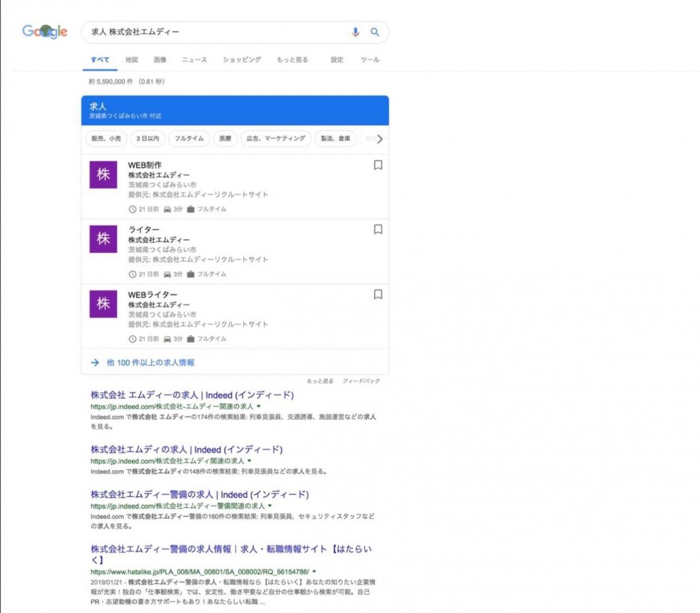Viewport: 700px width, 613px height.
Task: Apply the フルタイム filter chip
Action: (x=189, y=139)
